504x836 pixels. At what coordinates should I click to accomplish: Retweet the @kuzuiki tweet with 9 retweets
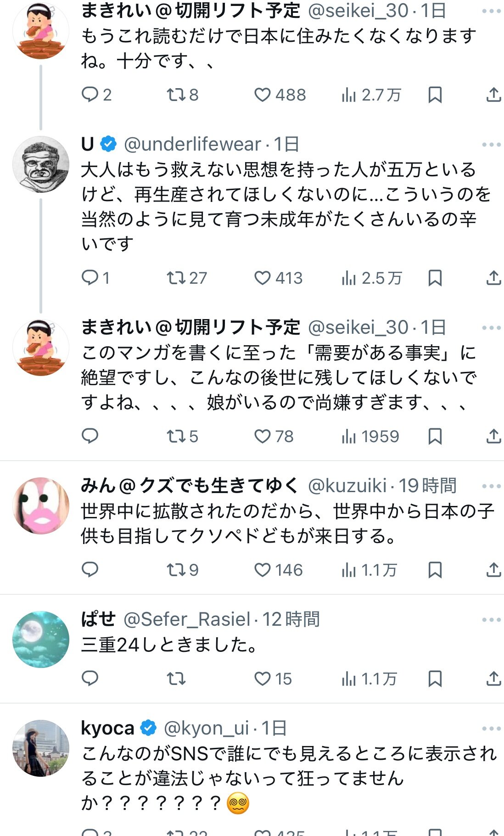pyautogui.click(x=182, y=570)
